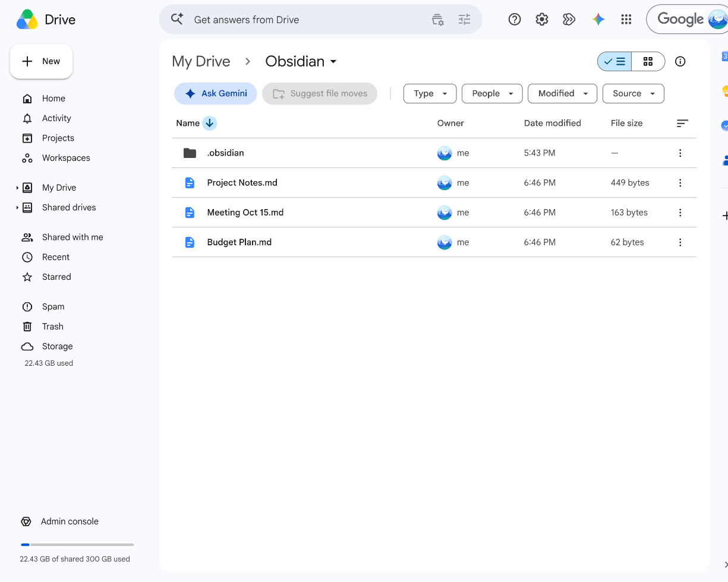Click the Project Notes.md document icon
Viewport: 728px width, 582px height.
[190, 183]
